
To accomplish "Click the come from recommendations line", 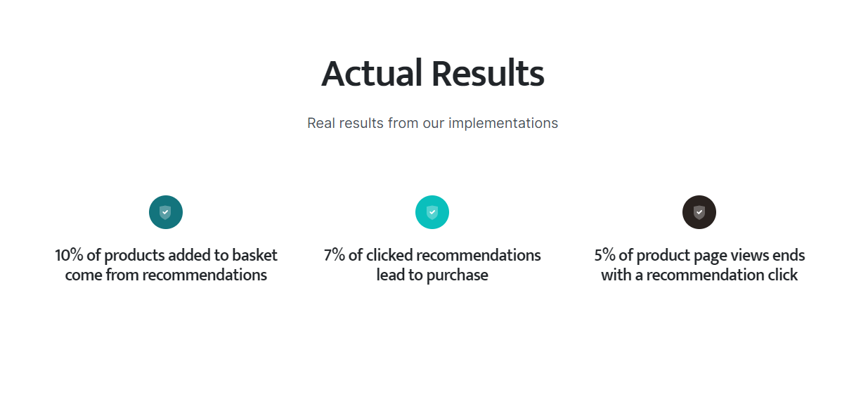I will pos(167,275).
